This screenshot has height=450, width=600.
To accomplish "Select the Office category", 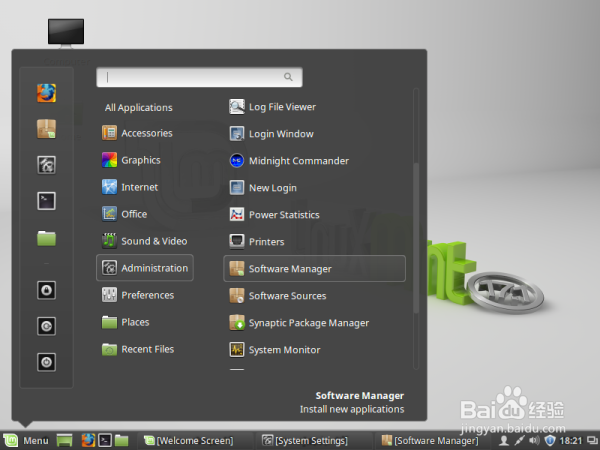I will pyautogui.click(x=145, y=214).
